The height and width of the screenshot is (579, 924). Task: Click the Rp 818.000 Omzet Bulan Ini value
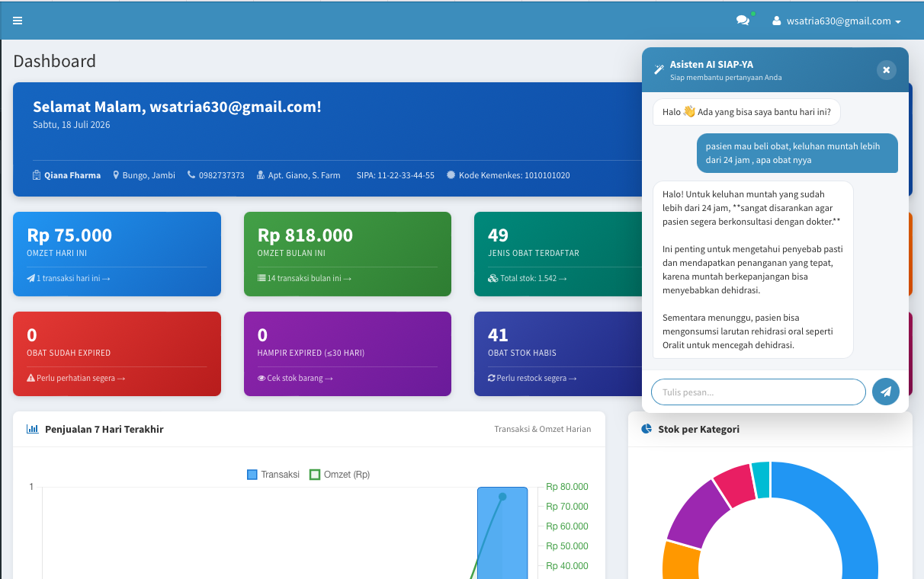[x=305, y=235]
